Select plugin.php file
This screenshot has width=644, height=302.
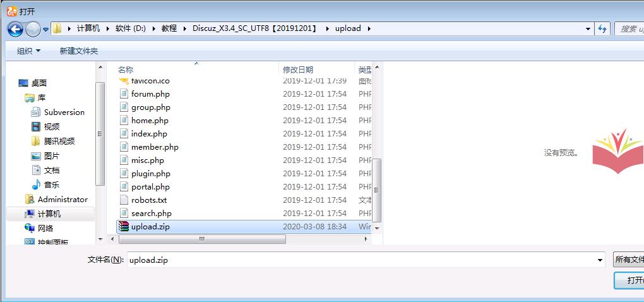[x=151, y=173]
